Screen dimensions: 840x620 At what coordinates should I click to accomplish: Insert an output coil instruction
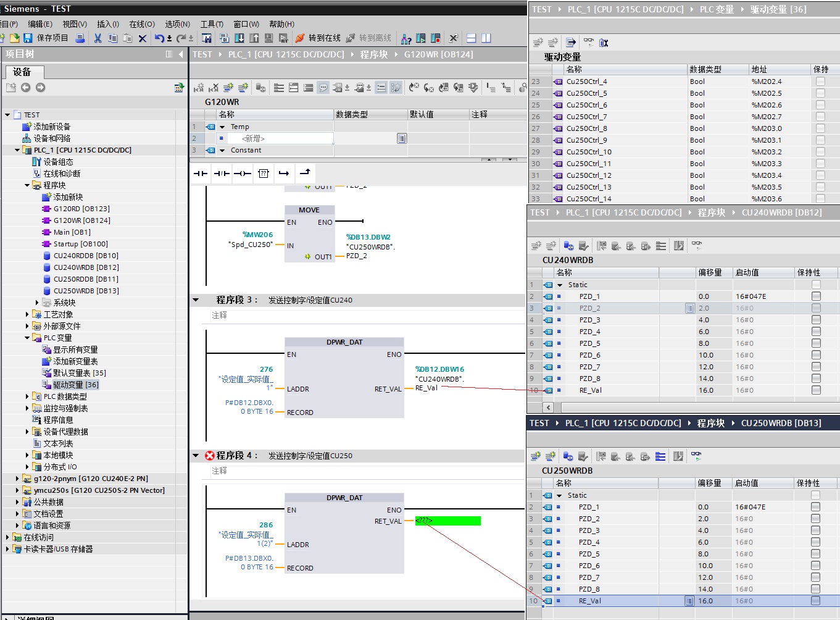243,174
